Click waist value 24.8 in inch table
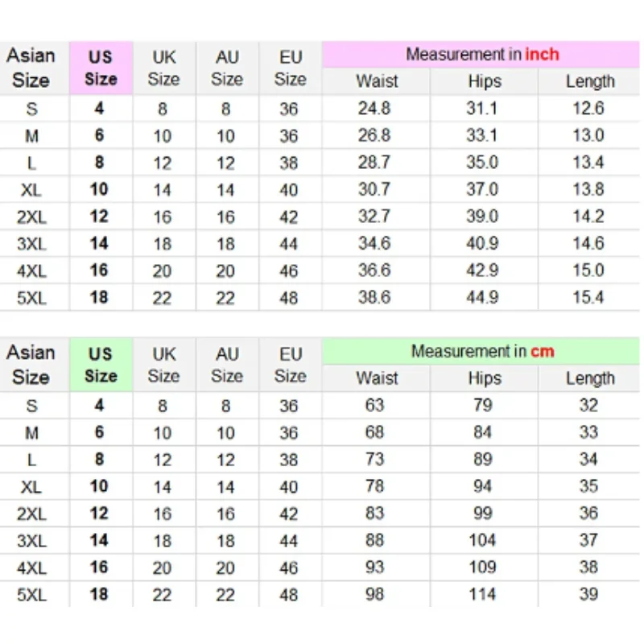The image size is (644, 644). tap(374, 109)
